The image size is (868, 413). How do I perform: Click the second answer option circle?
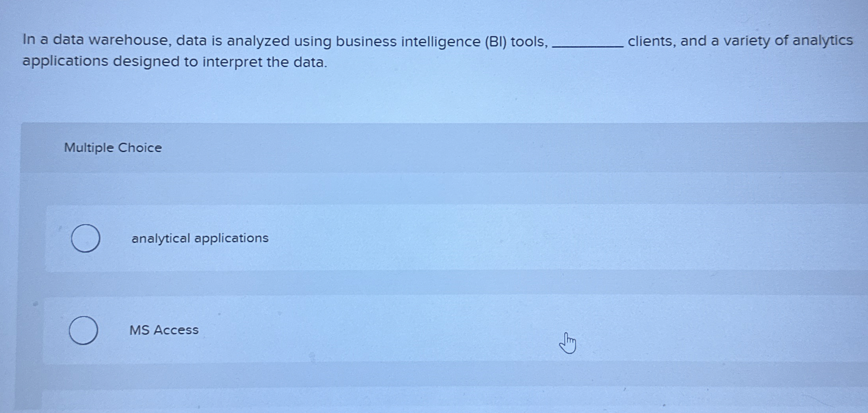[84, 330]
